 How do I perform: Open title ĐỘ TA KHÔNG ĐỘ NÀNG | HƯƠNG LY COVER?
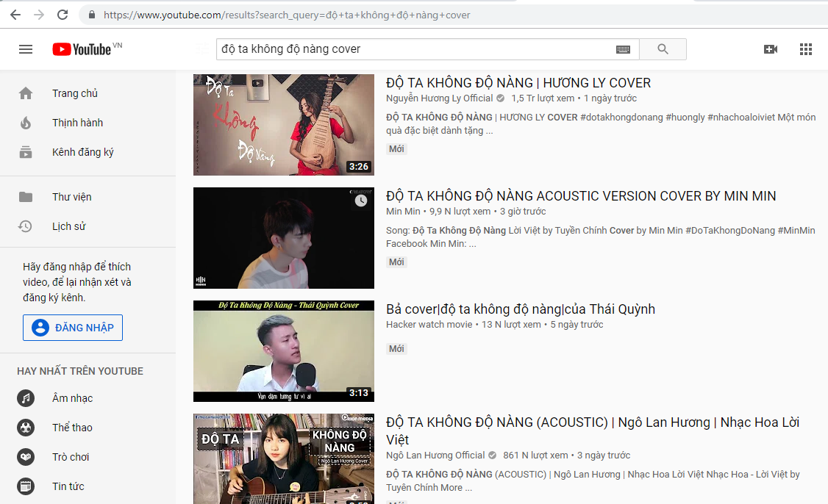(518, 83)
